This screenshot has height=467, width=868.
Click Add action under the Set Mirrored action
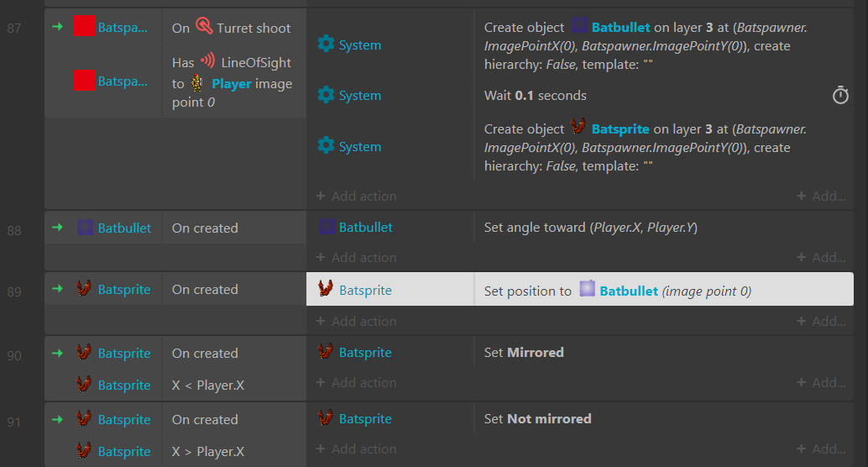point(356,382)
